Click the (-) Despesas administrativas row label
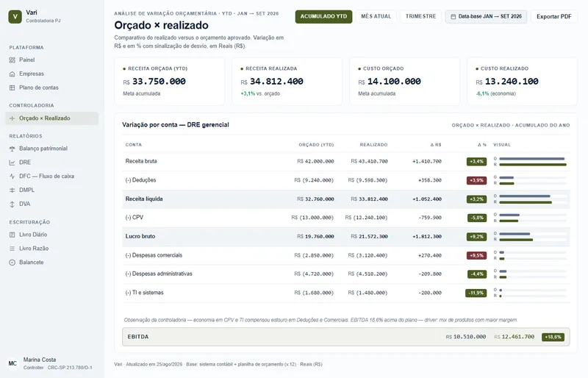This screenshot has height=378, width=588. point(159,274)
